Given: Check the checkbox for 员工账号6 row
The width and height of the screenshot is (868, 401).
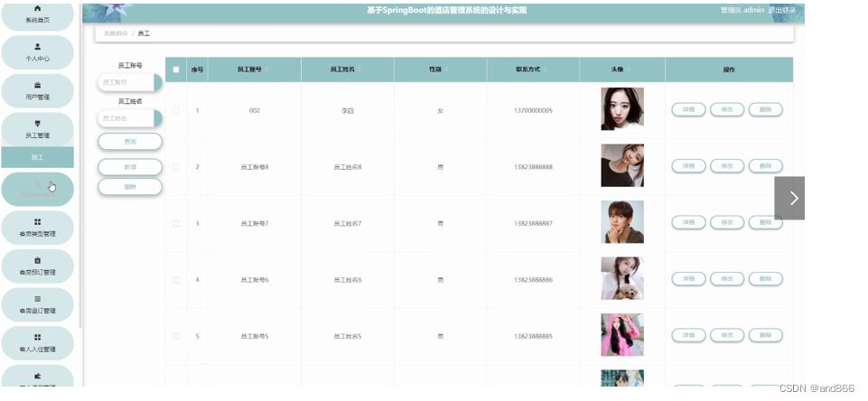Looking at the screenshot, I should coord(176,280).
